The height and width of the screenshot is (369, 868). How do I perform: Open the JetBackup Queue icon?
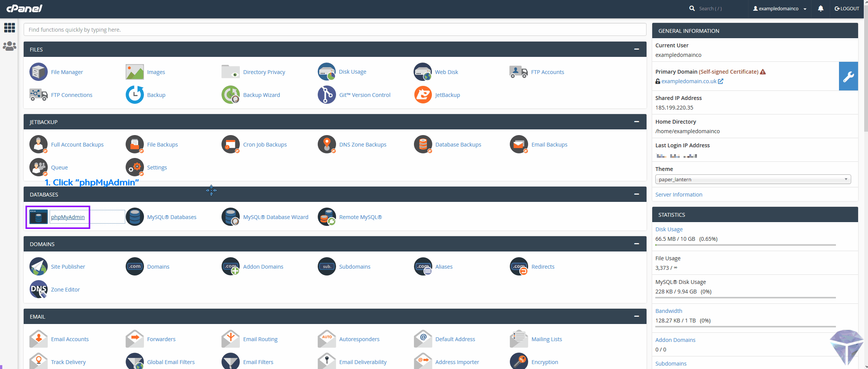coord(39,167)
